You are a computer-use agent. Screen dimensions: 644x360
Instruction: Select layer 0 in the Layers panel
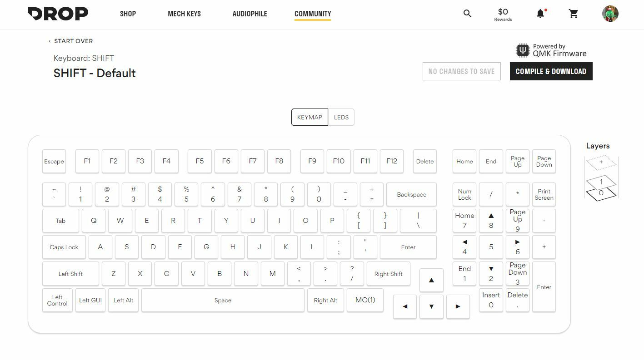pos(601,192)
